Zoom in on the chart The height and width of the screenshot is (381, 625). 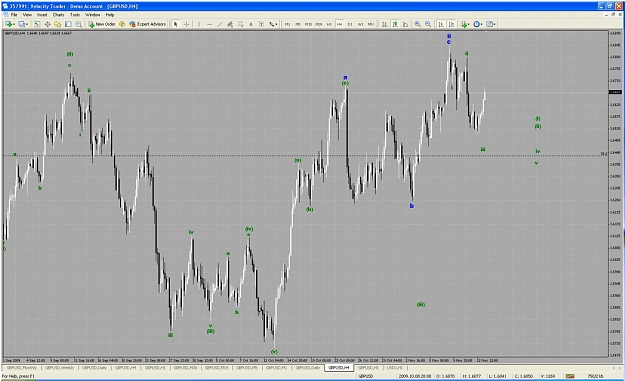417,24
